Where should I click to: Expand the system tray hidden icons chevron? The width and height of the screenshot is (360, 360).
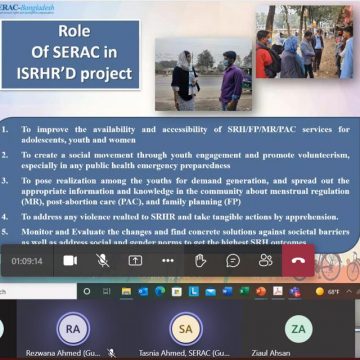pyautogui.click(x=349, y=291)
